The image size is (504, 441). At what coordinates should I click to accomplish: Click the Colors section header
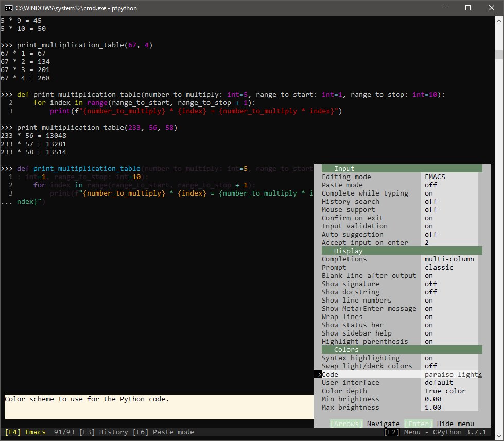[402, 349]
